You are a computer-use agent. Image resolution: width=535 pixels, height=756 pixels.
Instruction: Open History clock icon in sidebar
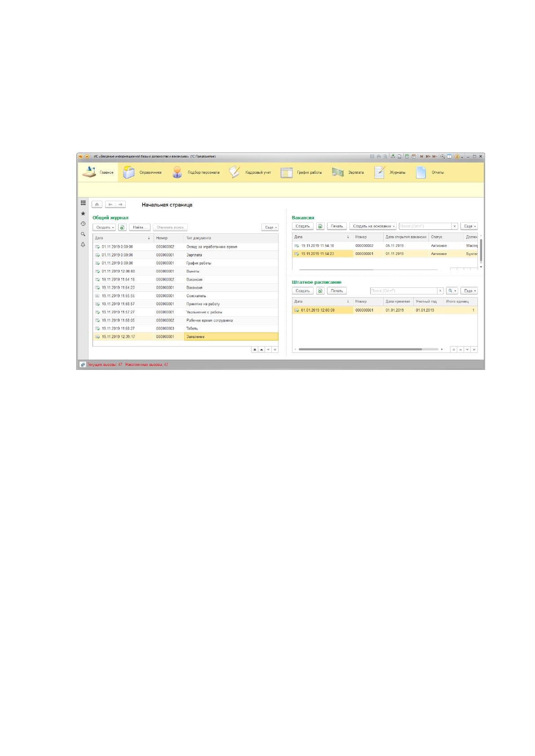83,224
